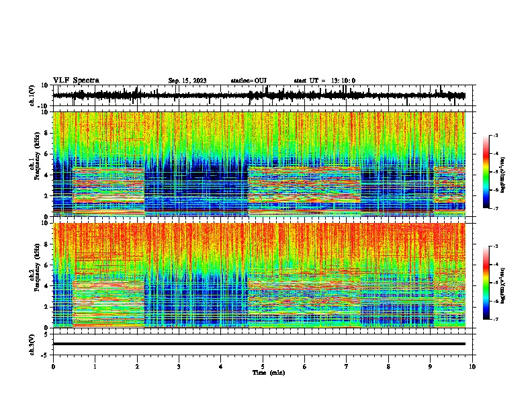Image resolution: width=532 pixels, height=411 pixels.
Task: Click time-axis tick label '10'
Action: coord(472,367)
